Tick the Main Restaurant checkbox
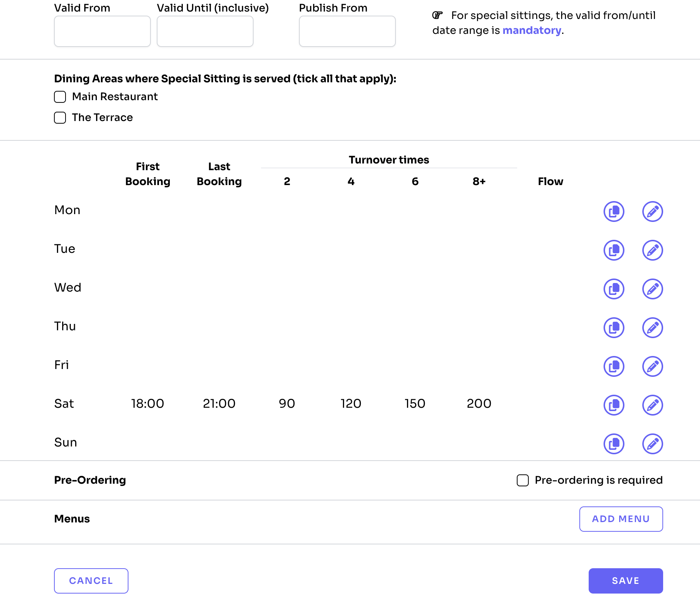The width and height of the screenshot is (700, 601). (60, 97)
